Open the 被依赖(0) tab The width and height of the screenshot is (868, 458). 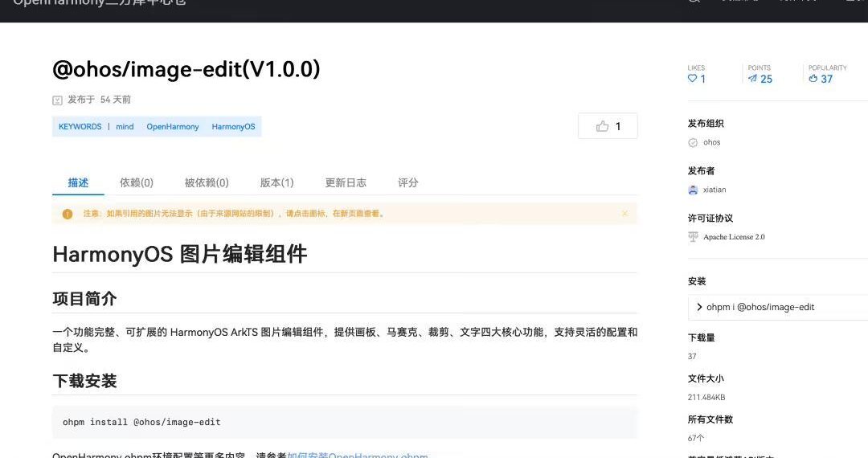click(207, 182)
